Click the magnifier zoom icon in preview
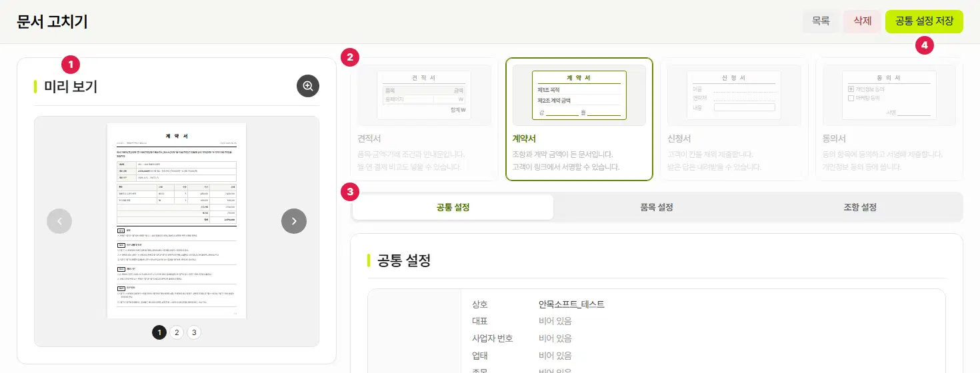Viewport: 980px width, 373px height. (308, 86)
